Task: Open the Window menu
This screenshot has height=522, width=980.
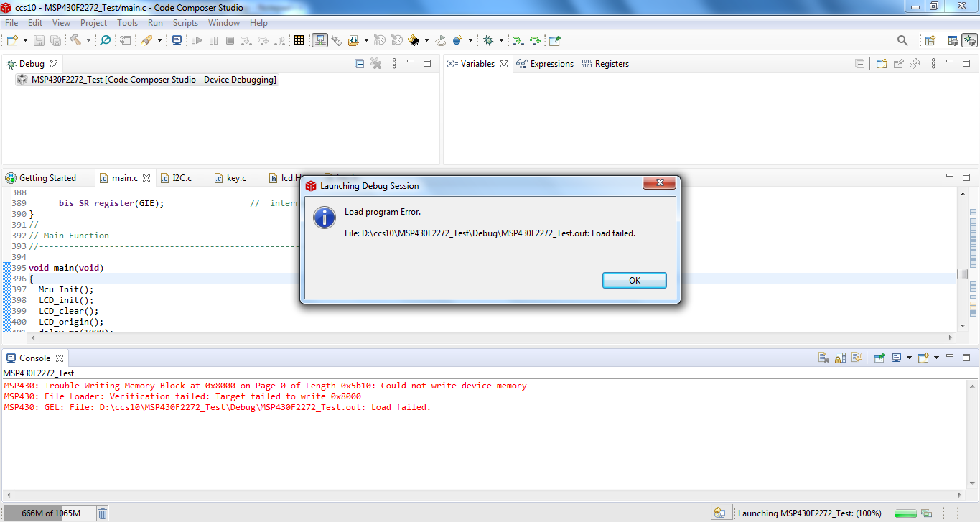Action: coord(224,23)
